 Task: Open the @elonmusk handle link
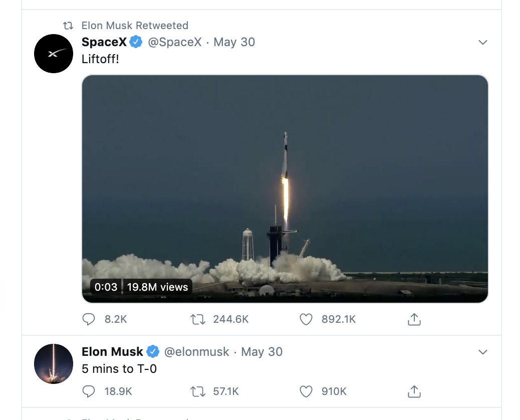click(197, 352)
